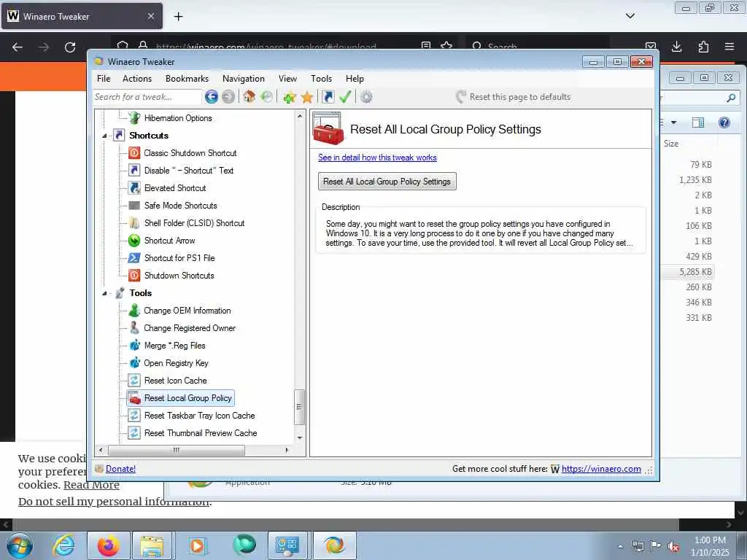Image resolution: width=747 pixels, height=560 pixels.
Task: Click Firefox back arrow button
Action: click(x=18, y=47)
